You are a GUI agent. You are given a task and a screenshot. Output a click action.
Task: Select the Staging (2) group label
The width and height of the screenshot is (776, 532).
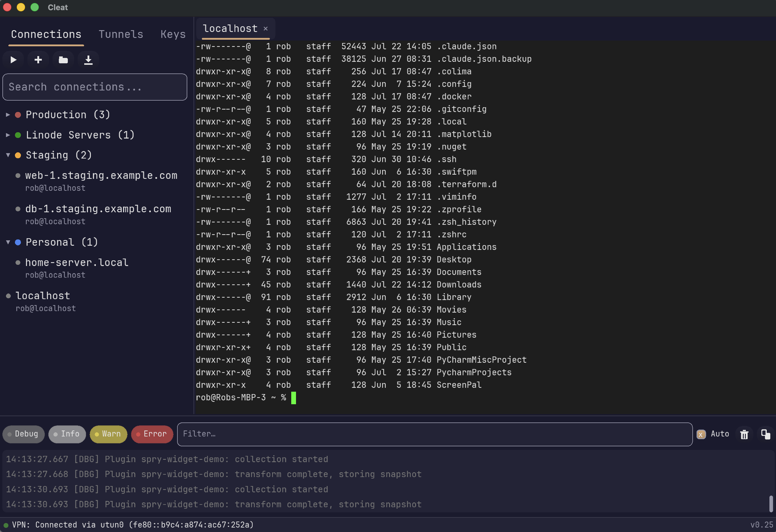click(x=59, y=155)
